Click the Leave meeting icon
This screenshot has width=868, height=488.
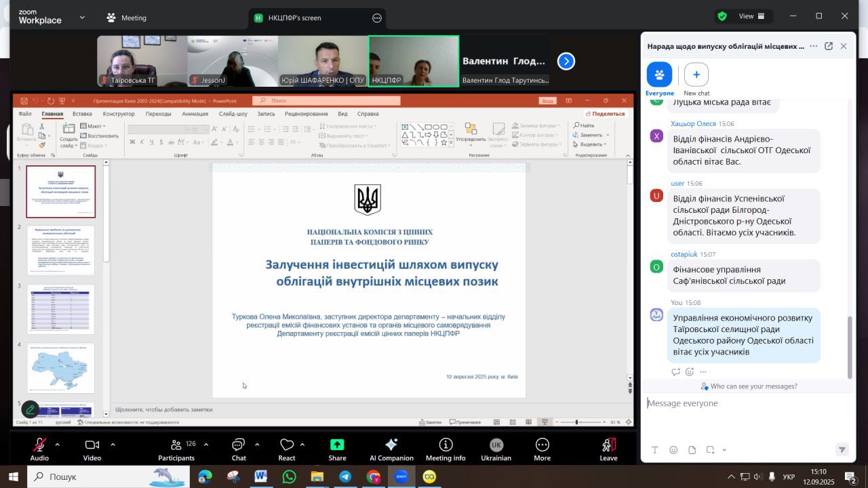pos(608,445)
